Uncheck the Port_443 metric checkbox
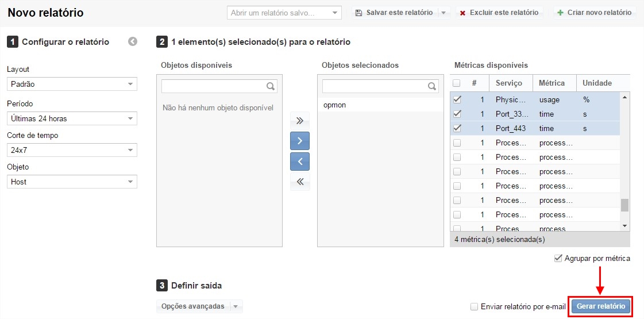The width and height of the screenshot is (644, 319). pyautogui.click(x=457, y=128)
